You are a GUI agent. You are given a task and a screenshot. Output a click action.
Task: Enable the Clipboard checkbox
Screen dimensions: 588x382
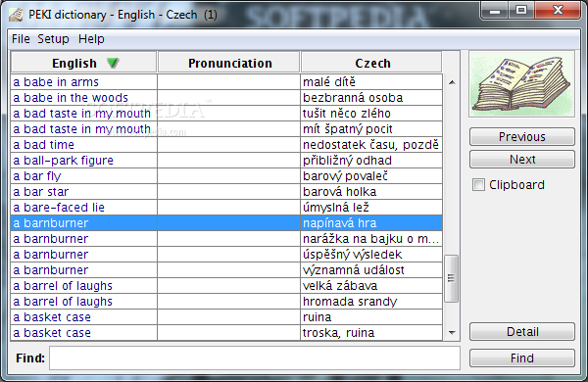tap(478, 185)
